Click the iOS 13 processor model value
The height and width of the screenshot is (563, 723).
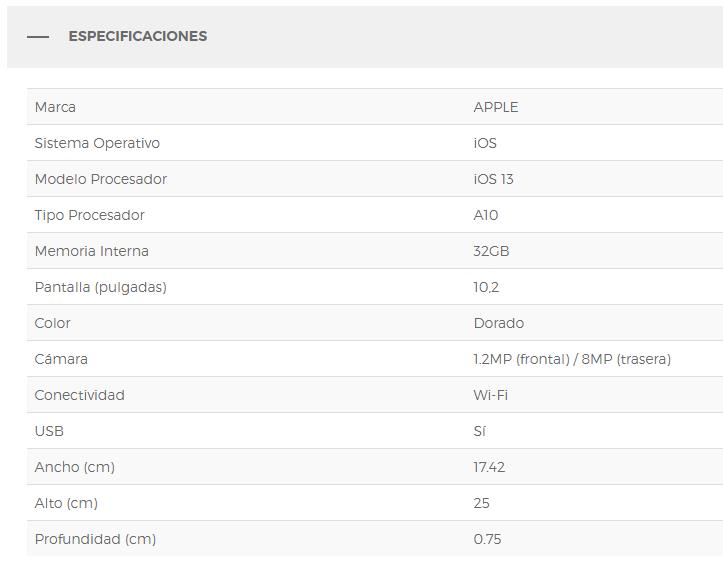493,179
